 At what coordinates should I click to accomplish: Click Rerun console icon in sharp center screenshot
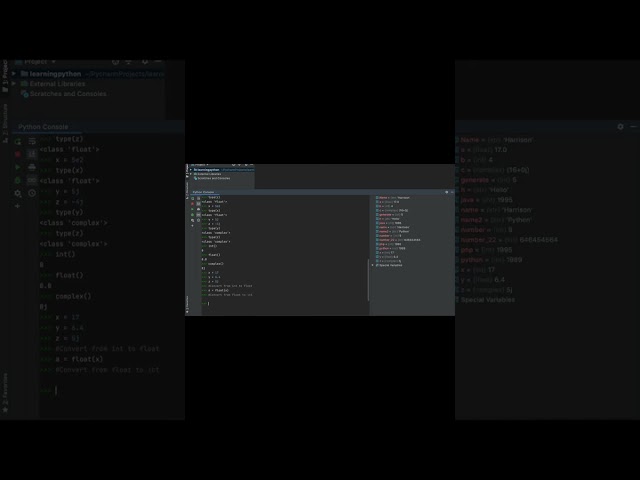tap(193, 198)
